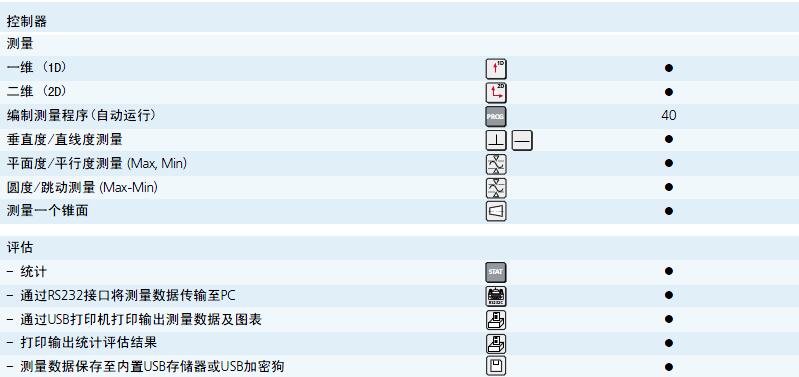
Task: Click the 编制测量程序(自动运行) row label
Action: pyautogui.click(x=82, y=115)
